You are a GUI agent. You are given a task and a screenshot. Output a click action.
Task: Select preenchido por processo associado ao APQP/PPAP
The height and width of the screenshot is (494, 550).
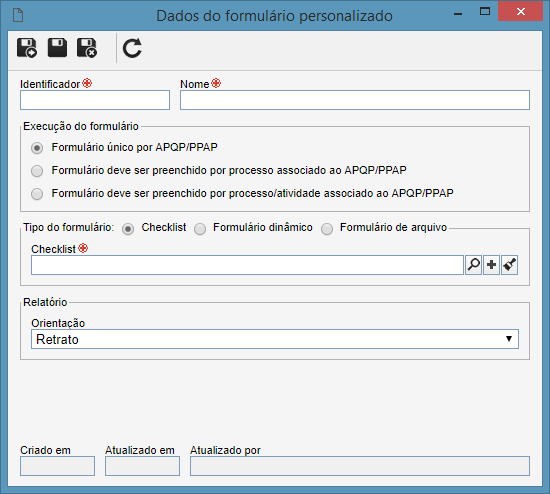37,171
